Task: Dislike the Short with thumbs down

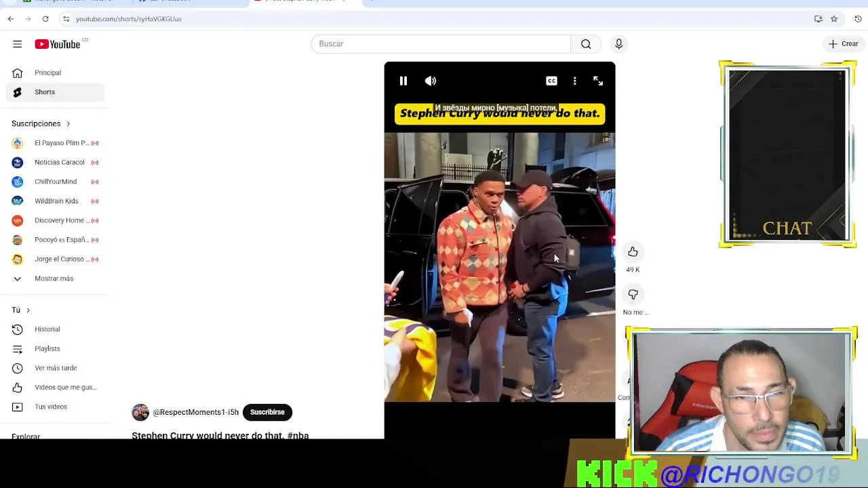Action: (x=633, y=294)
